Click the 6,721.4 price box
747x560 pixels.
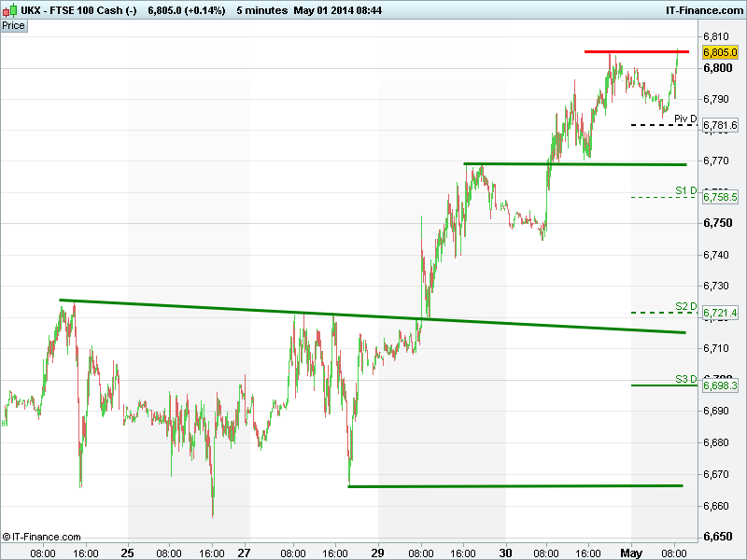(x=720, y=313)
